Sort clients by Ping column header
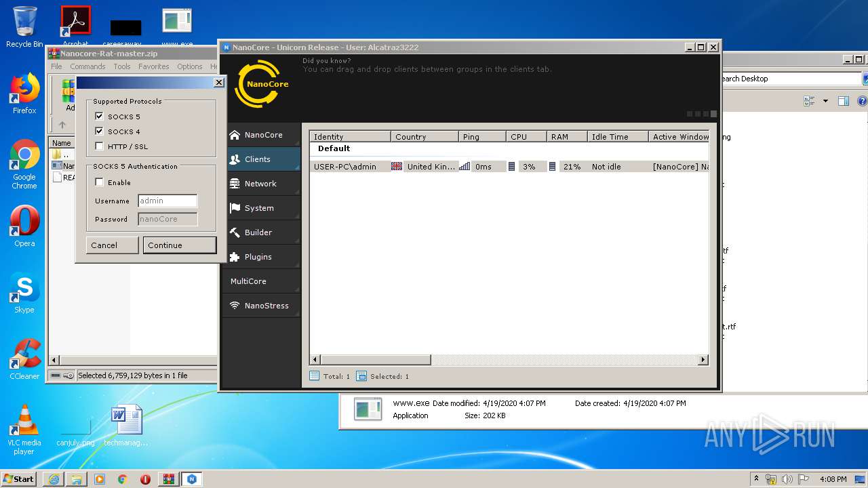 [482, 136]
